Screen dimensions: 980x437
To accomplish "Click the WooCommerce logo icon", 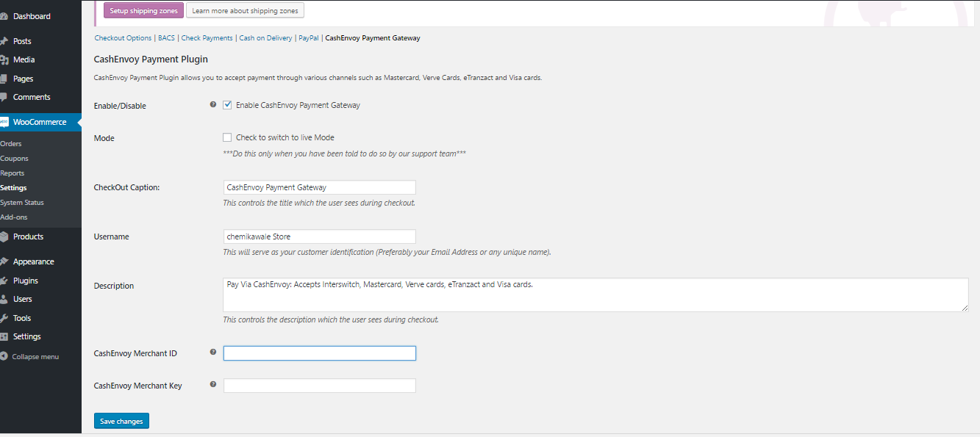I will 4,122.
